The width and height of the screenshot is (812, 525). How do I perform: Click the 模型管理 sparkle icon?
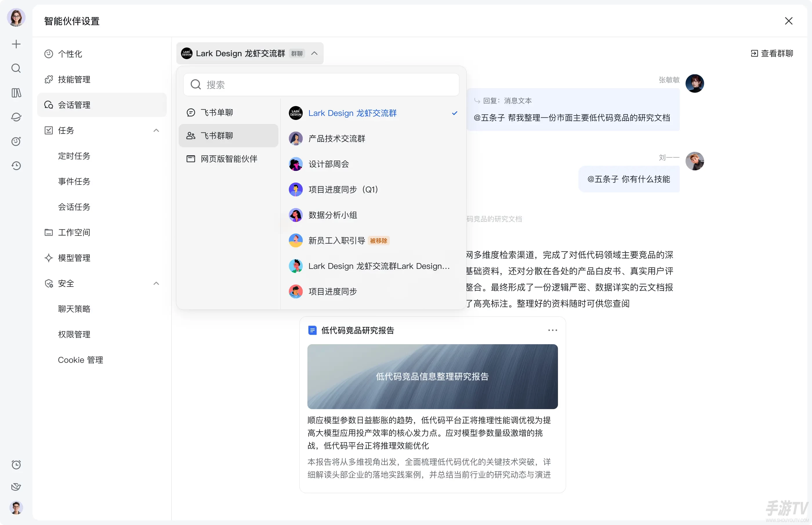pyautogui.click(x=49, y=258)
